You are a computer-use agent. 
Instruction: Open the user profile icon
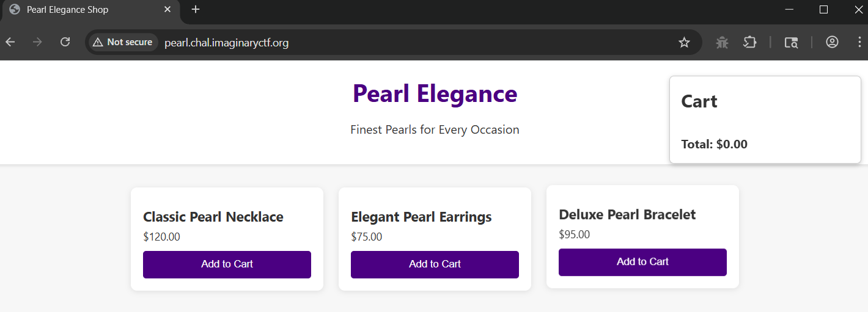832,42
